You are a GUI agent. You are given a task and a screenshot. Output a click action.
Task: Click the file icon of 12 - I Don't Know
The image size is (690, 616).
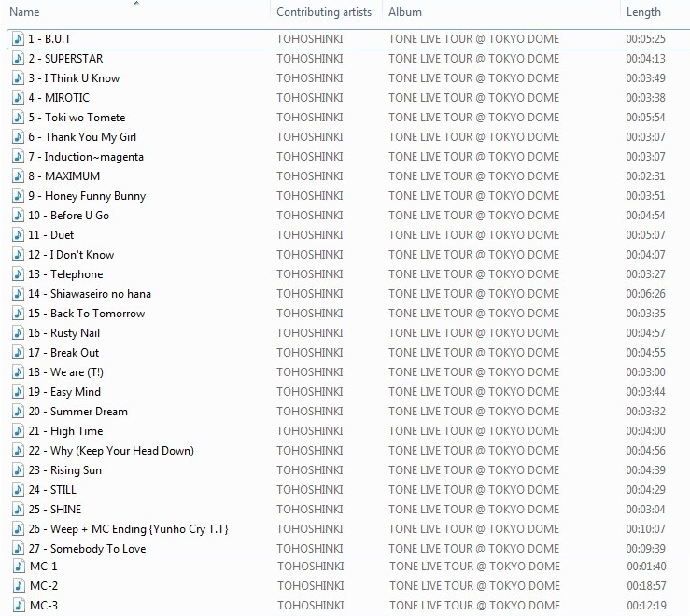pyautogui.click(x=18, y=254)
